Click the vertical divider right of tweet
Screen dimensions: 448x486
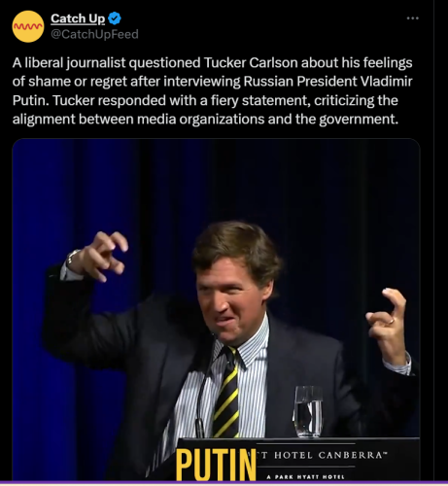click(433, 240)
